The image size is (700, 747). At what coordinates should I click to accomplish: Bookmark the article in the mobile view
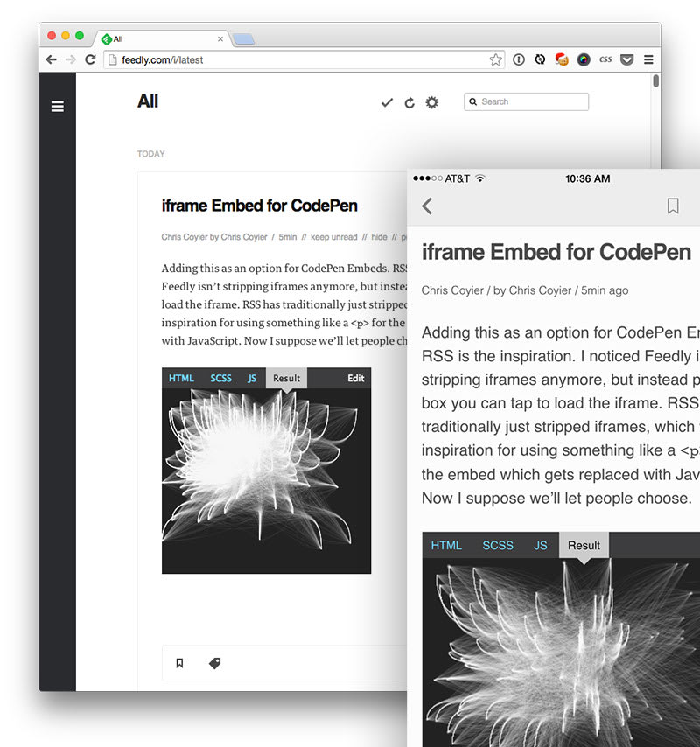click(x=672, y=206)
